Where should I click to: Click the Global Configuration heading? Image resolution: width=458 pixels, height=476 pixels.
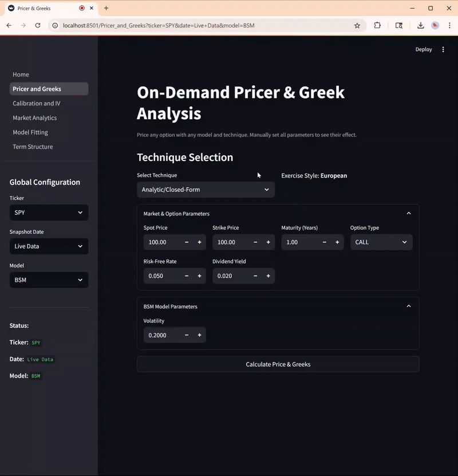pos(45,183)
